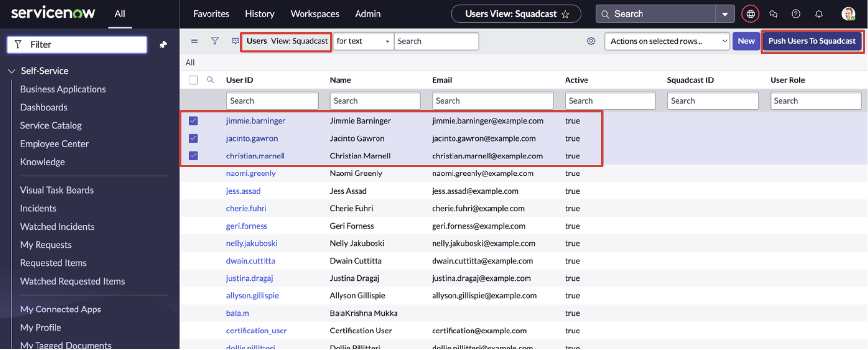The width and height of the screenshot is (868, 350).
Task: Click the Email column search field
Action: [x=492, y=101]
